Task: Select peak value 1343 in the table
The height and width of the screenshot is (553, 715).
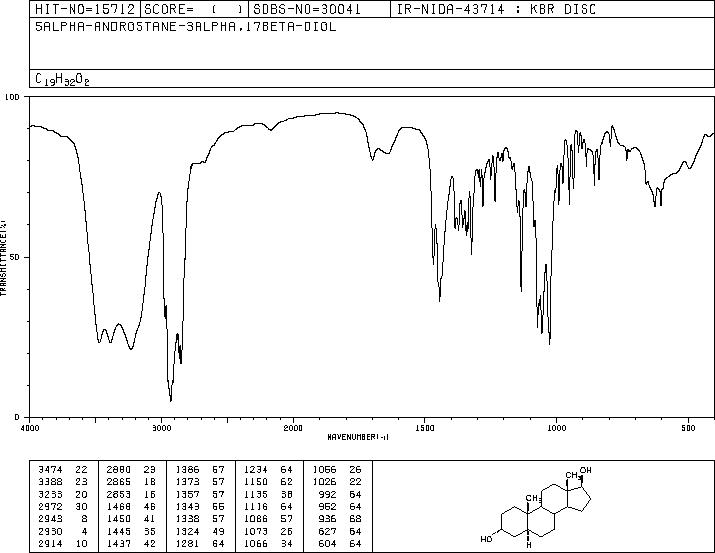Action: 187,506
